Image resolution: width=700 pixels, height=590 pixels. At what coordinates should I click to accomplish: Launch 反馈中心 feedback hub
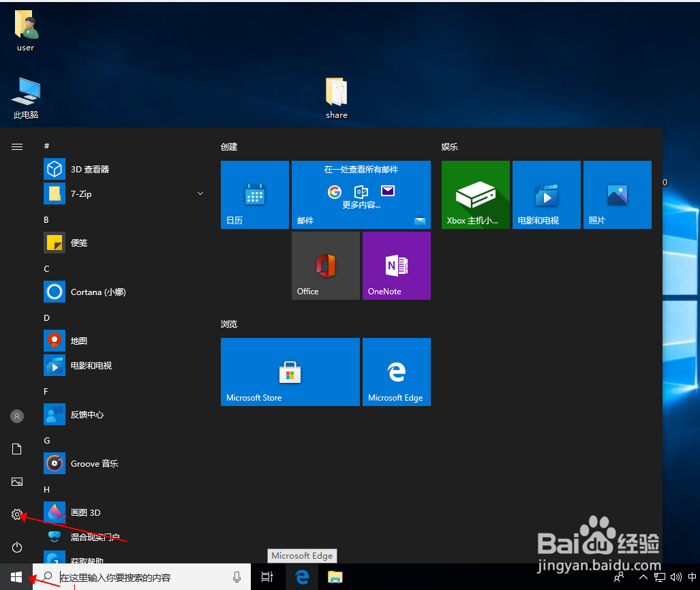pos(123,415)
